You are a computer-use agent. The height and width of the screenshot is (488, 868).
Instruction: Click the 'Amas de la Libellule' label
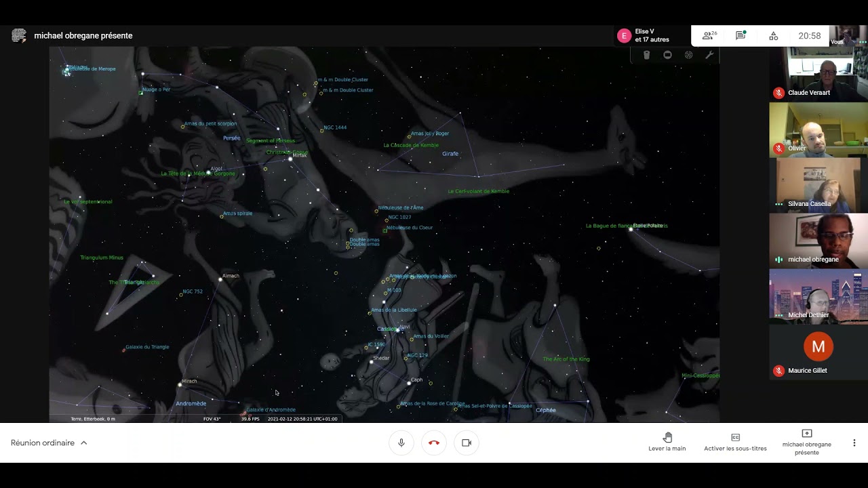click(394, 310)
